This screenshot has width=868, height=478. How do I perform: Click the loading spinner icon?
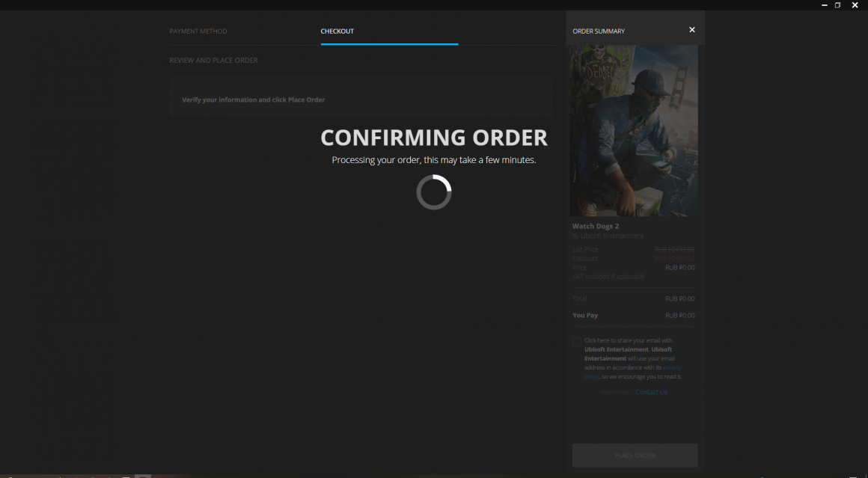click(434, 192)
